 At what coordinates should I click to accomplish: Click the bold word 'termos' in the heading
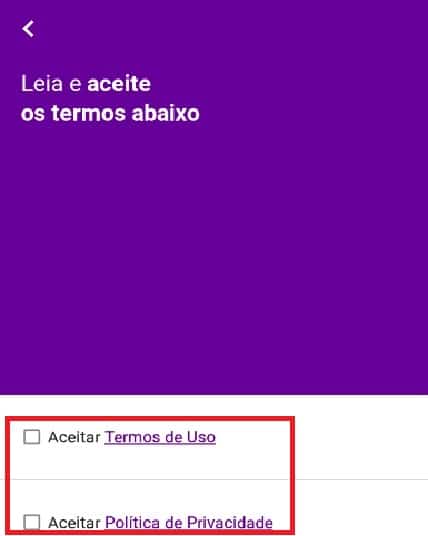tap(88, 113)
